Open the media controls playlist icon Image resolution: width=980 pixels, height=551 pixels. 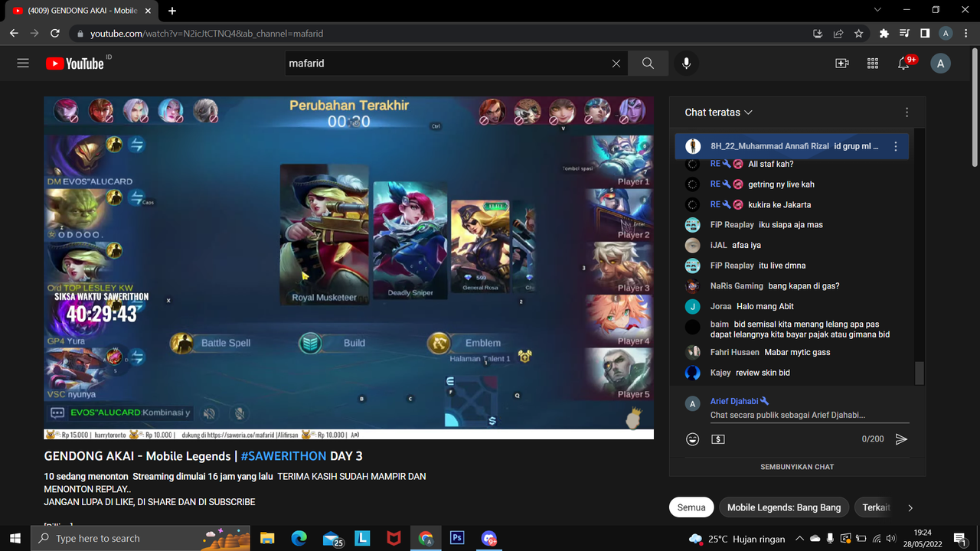click(905, 34)
